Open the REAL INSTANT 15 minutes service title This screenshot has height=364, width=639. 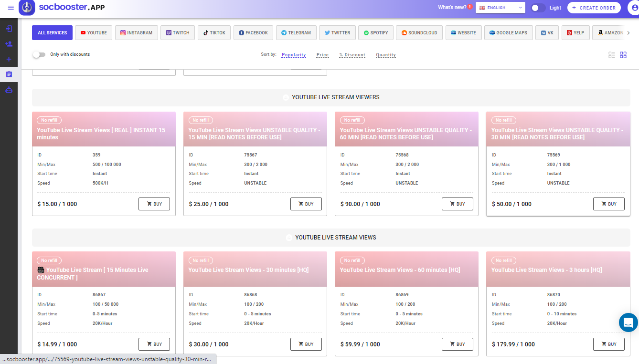(101, 134)
